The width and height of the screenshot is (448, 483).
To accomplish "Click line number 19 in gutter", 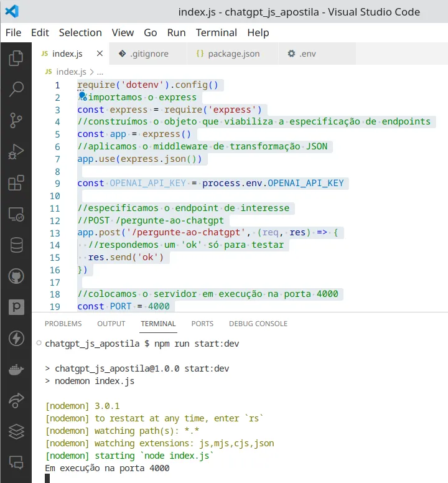I will coord(55,307).
